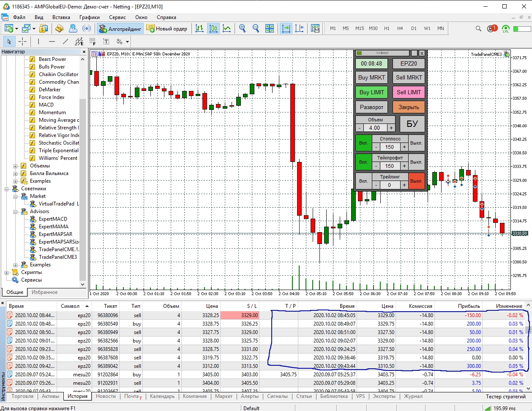Switch to the Журнал tab
Screen dimensions: 532x411
[413, 396]
